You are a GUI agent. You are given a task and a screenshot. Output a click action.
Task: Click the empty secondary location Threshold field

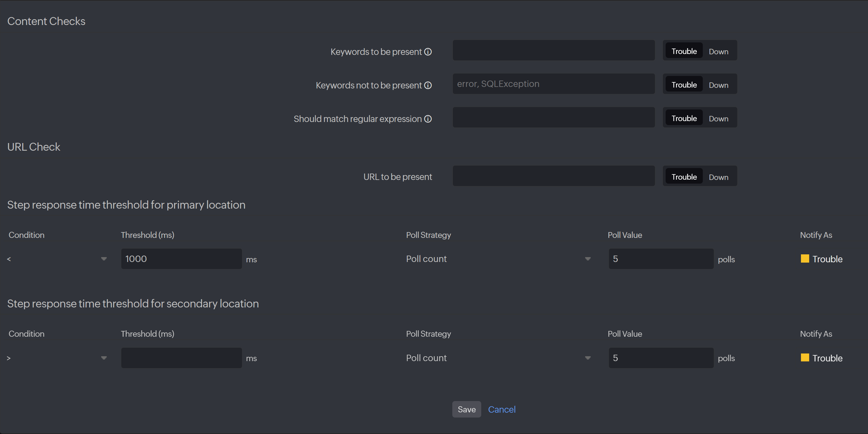[x=181, y=358]
